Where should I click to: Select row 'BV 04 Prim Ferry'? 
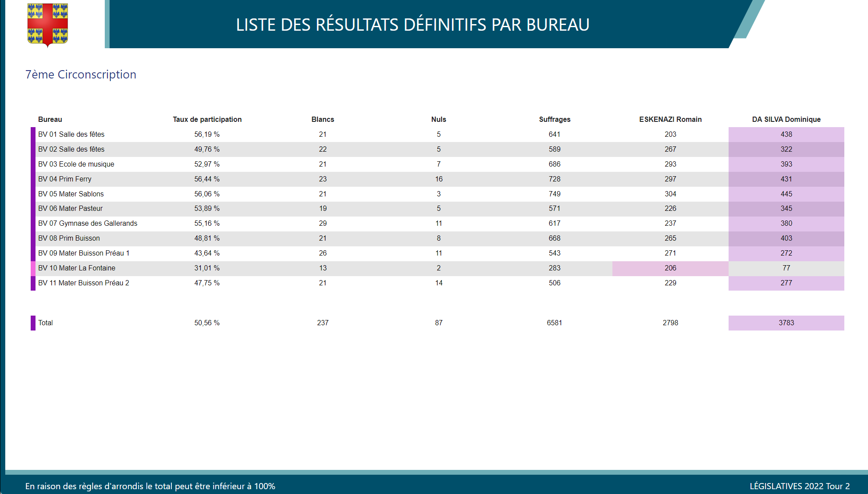tap(438, 179)
